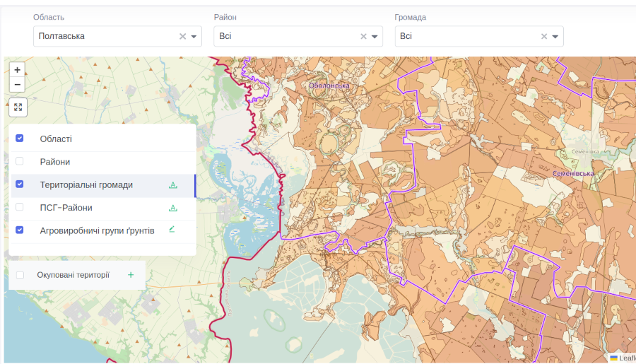The image size is (636, 364).
Task: Enable the Райони layer checkbox
Action: [20, 161]
